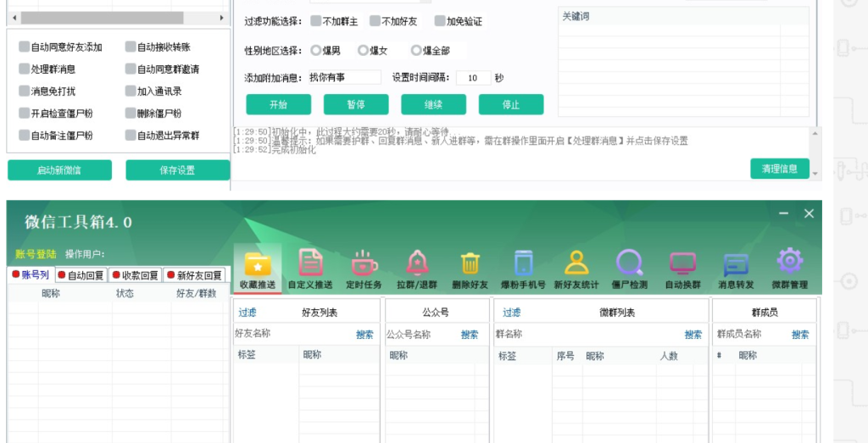Enable 自动同意好友添加 checkbox

(x=24, y=47)
